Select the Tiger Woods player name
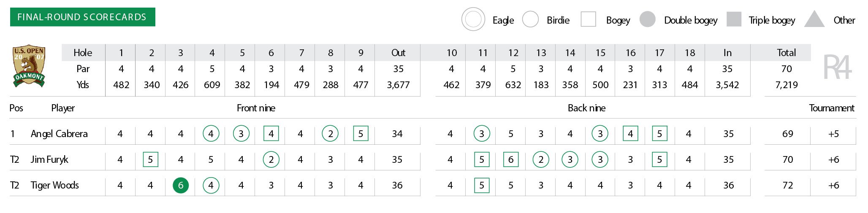 click(x=54, y=185)
